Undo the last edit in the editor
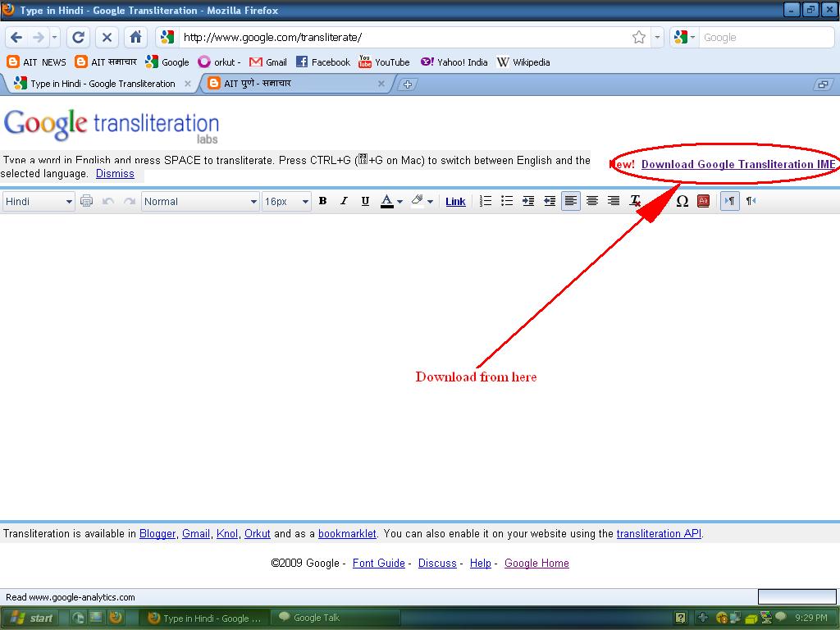Screen dimensions: 840x630 (108, 202)
